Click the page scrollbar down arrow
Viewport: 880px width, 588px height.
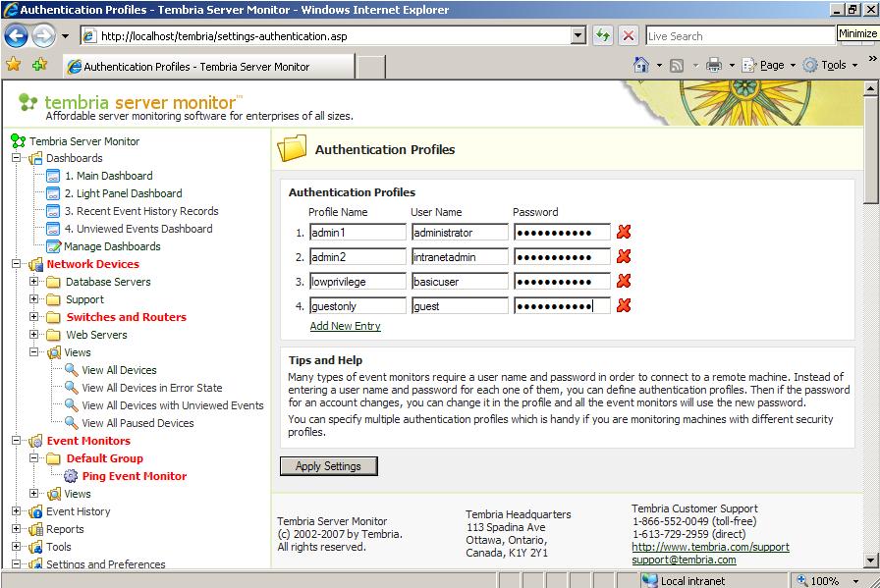click(x=870, y=560)
